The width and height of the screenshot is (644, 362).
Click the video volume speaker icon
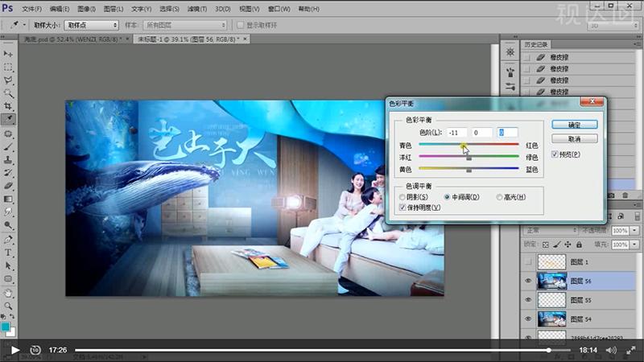611,350
